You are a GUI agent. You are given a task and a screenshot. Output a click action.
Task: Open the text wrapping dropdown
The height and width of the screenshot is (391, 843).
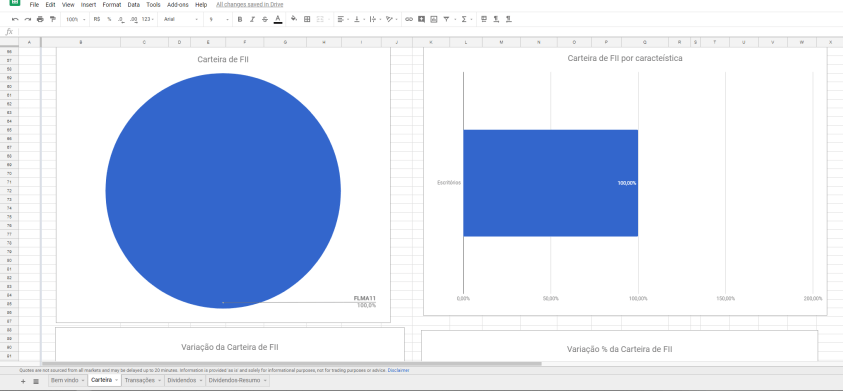[374, 19]
